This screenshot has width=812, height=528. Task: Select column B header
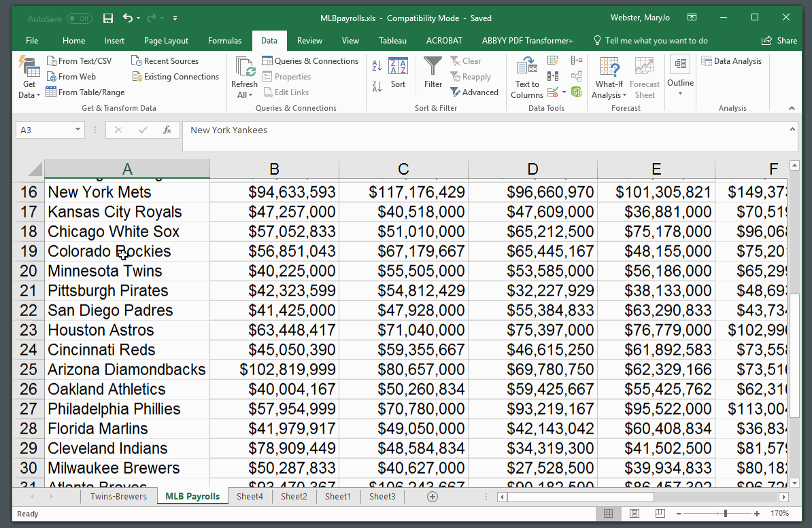(275, 169)
